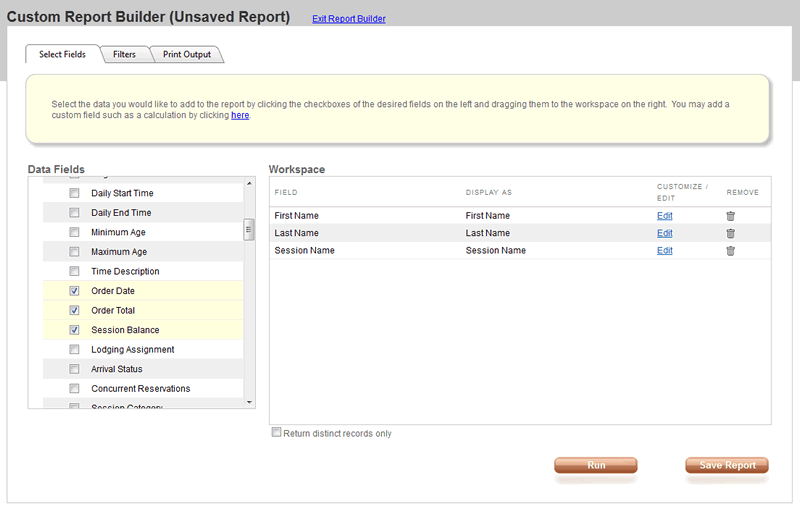Click the Data Fields scrollbar thumb
This screenshot has height=512, width=800.
pos(249,230)
